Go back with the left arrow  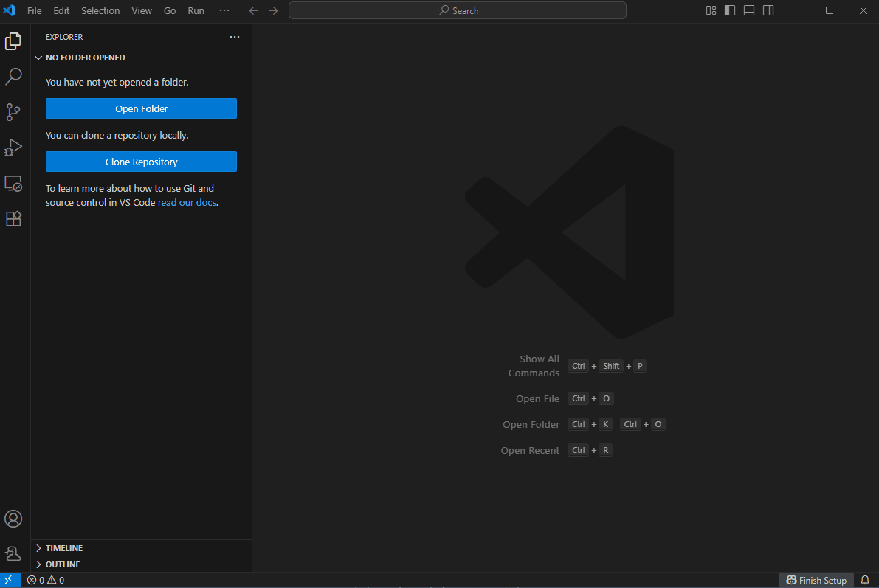pos(254,10)
